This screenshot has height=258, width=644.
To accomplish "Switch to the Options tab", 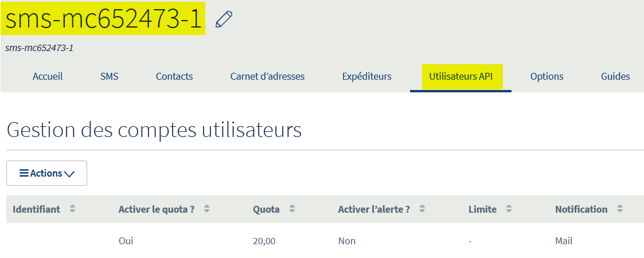I will tap(547, 76).
